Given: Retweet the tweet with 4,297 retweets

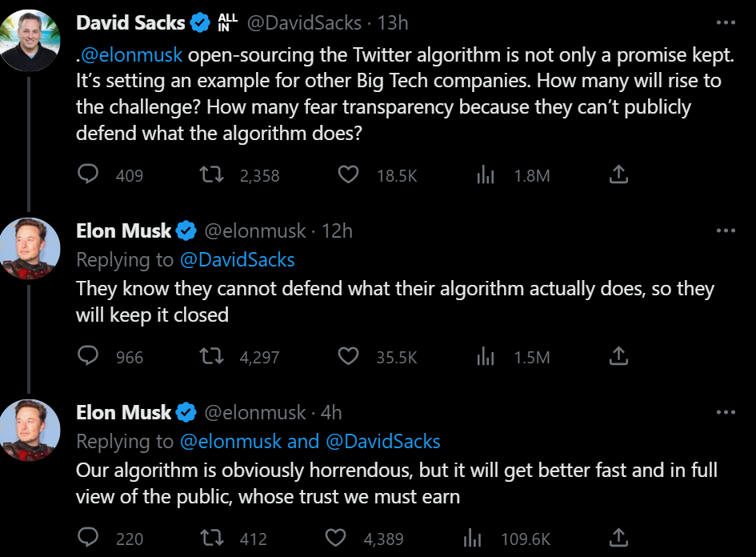Looking at the screenshot, I should pos(212,356).
